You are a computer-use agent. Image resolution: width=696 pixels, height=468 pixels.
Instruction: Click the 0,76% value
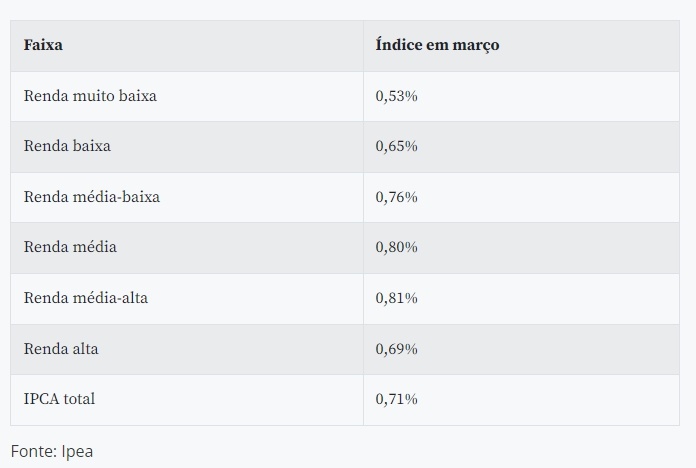coord(396,197)
